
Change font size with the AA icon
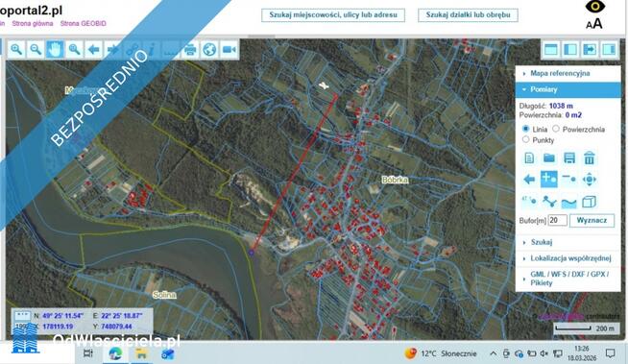(594, 24)
